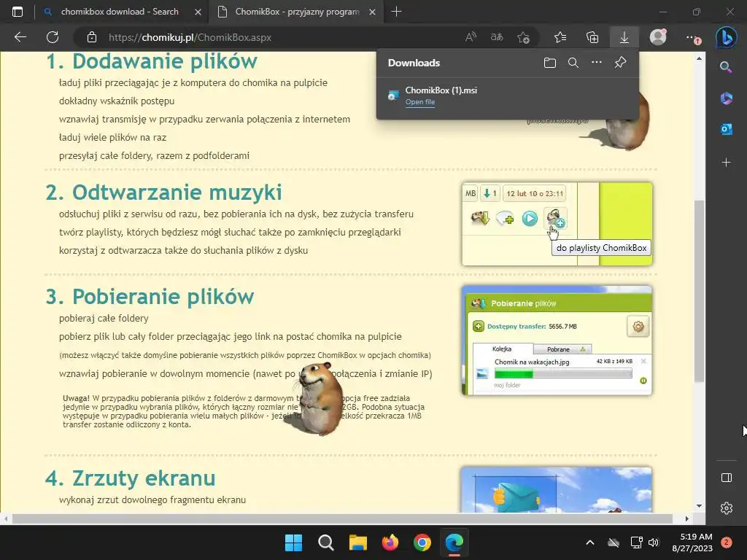The height and width of the screenshot is (560, 747).
Task: Open the clock showing 5:19 AM
Action: (x=692, y=542)
